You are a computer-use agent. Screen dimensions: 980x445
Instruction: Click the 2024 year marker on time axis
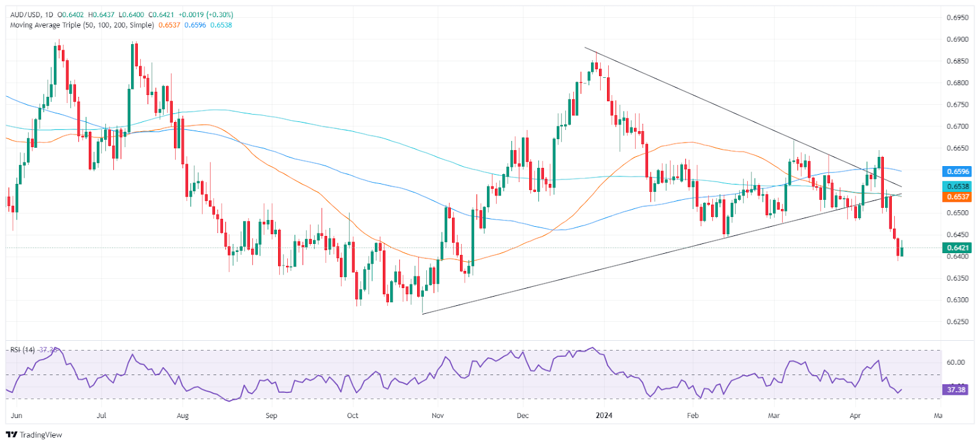point(604,416)
